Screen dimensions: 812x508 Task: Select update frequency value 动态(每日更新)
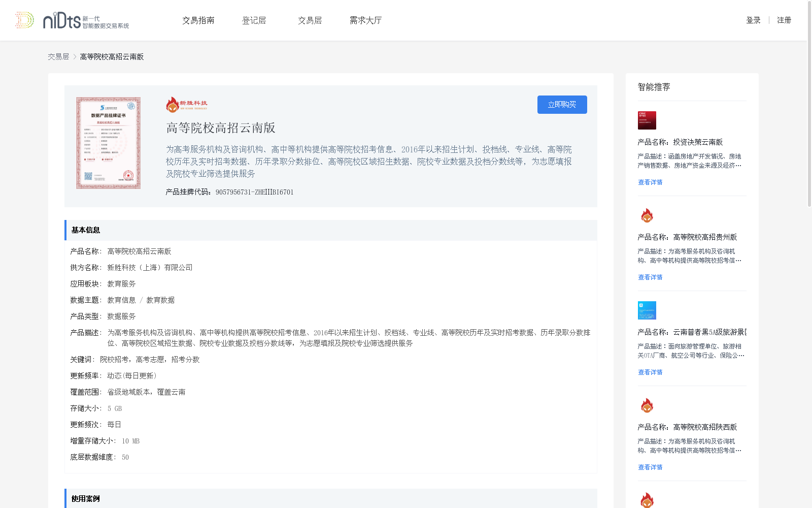pyautogui.click(x=132, y=376)
